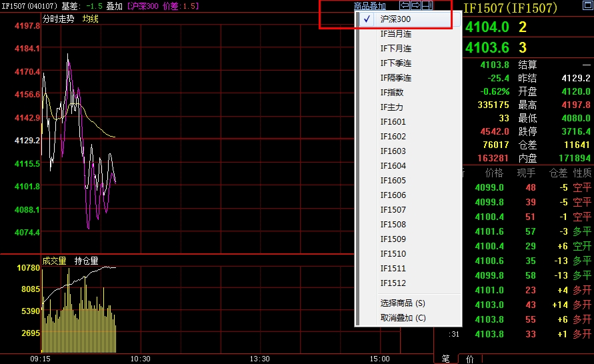Switch to the 笔 tab at bottom
The image size is (594, 364).
(x=445, y=359)
